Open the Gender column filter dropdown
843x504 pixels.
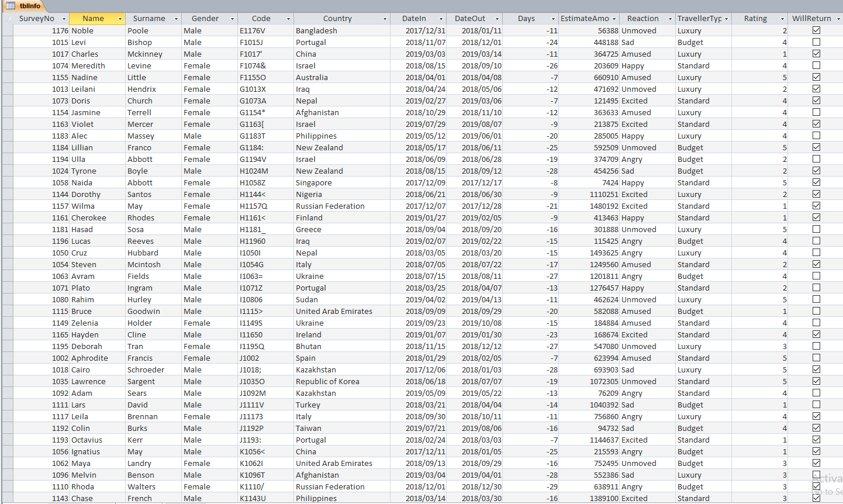point(232,19)
